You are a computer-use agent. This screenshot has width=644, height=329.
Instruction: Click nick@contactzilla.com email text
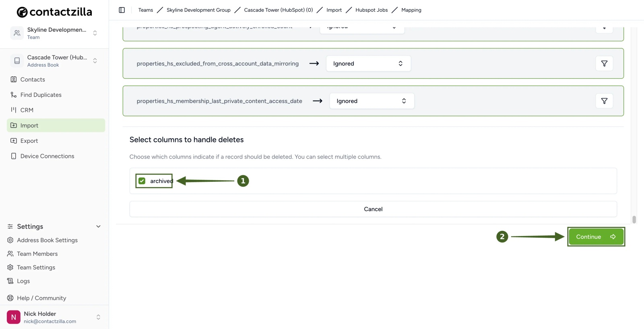coord(50,321)
